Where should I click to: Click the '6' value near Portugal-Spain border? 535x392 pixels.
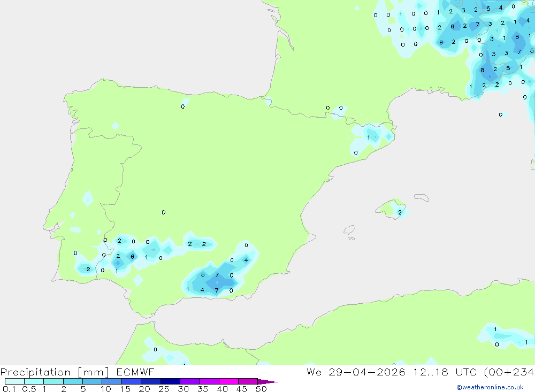(x=132, y=257)
